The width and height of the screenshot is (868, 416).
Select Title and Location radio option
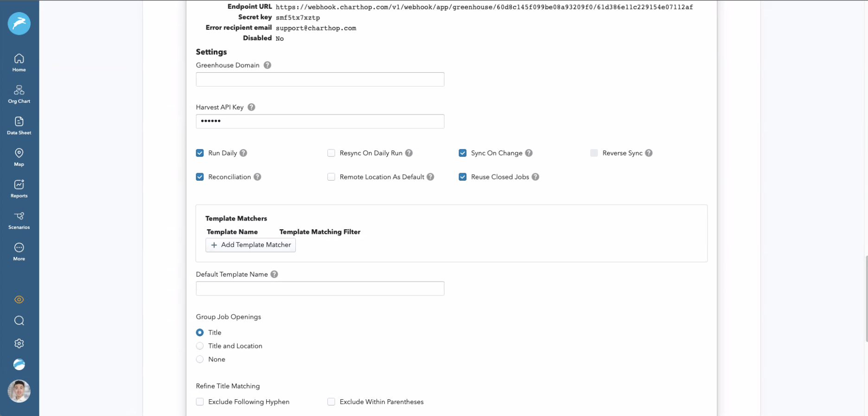click(200, 346)
